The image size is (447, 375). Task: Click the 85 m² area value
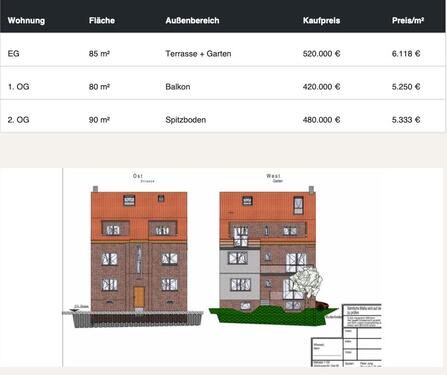click(99, 54)
